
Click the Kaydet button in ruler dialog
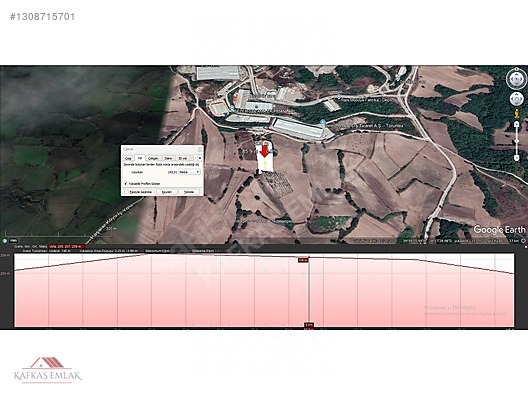coord(167,192)
